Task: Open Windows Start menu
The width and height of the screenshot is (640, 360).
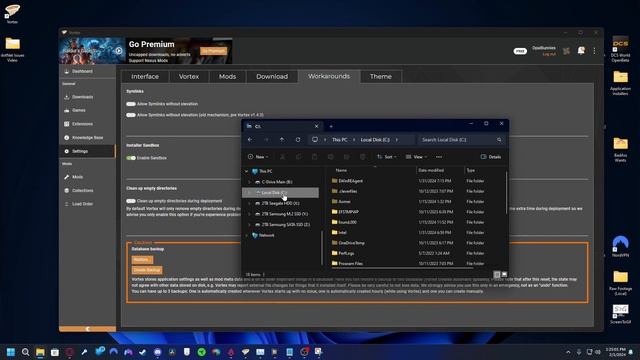Action: pos(11,352)
